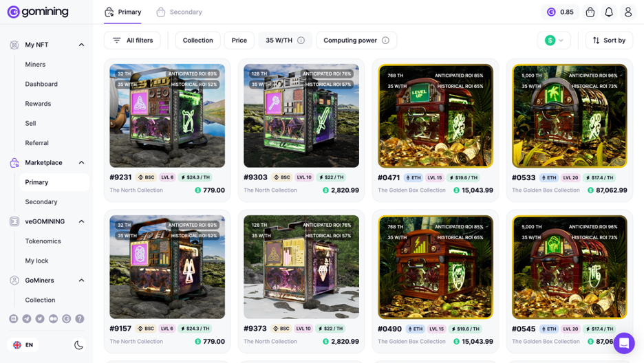Open the support chat bubble
The height and width of the screenshot is (363, 644).
coord(624,343)
